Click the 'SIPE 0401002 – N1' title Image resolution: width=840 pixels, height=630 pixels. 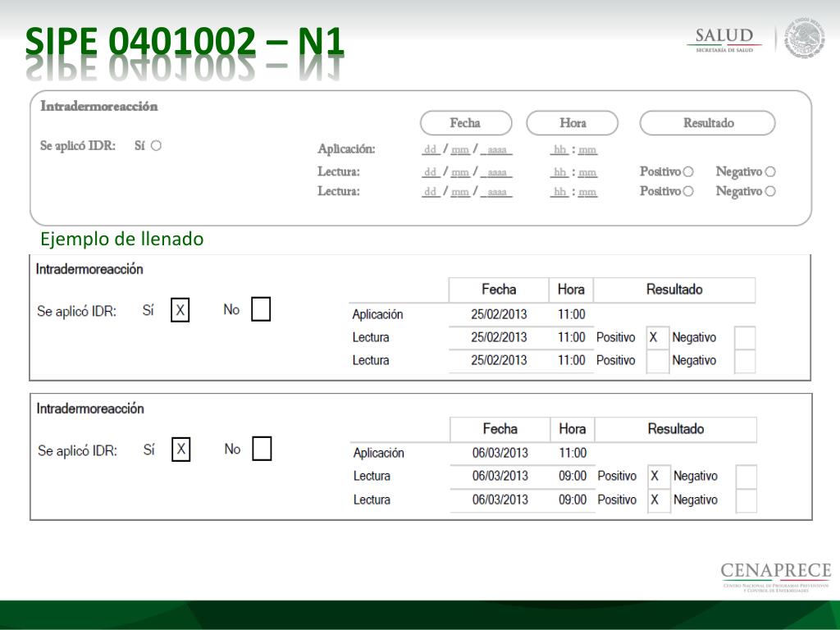point(185,41)
